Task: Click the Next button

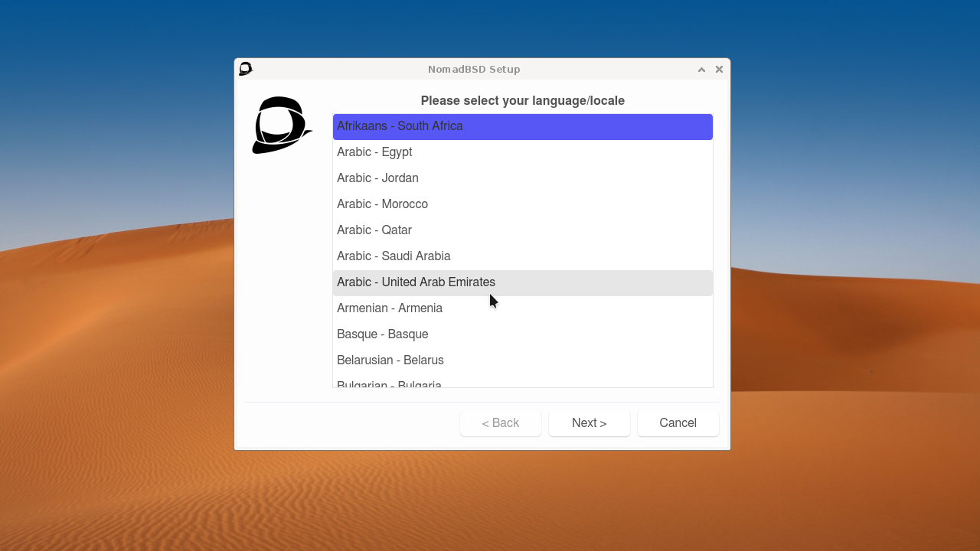Action: tap(590, 423)
